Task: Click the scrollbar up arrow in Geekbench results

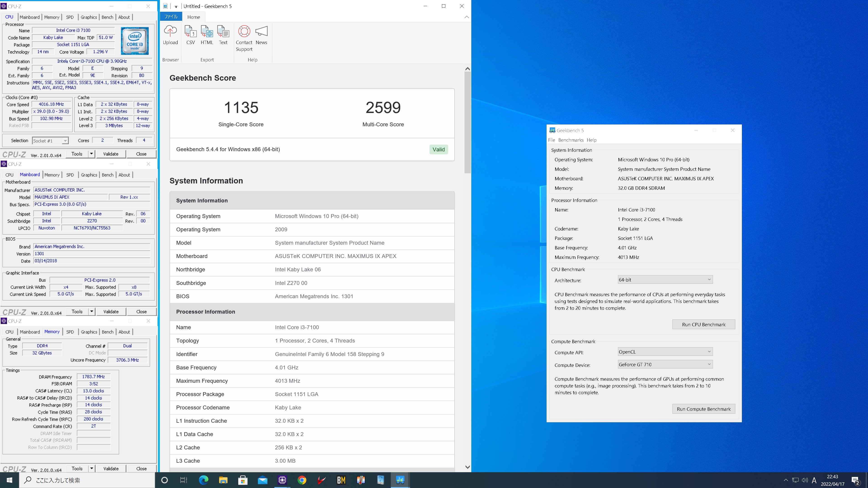Action: [467, 69]
